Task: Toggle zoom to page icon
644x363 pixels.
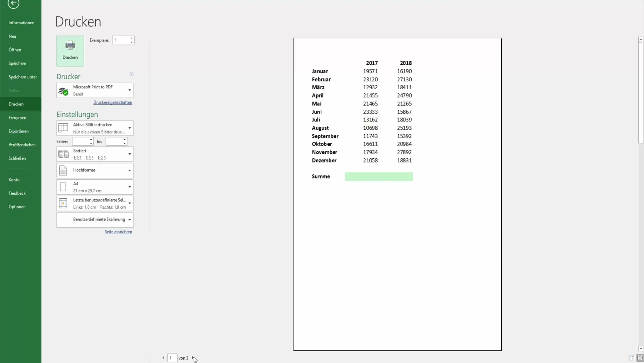Action: (640, 358)
